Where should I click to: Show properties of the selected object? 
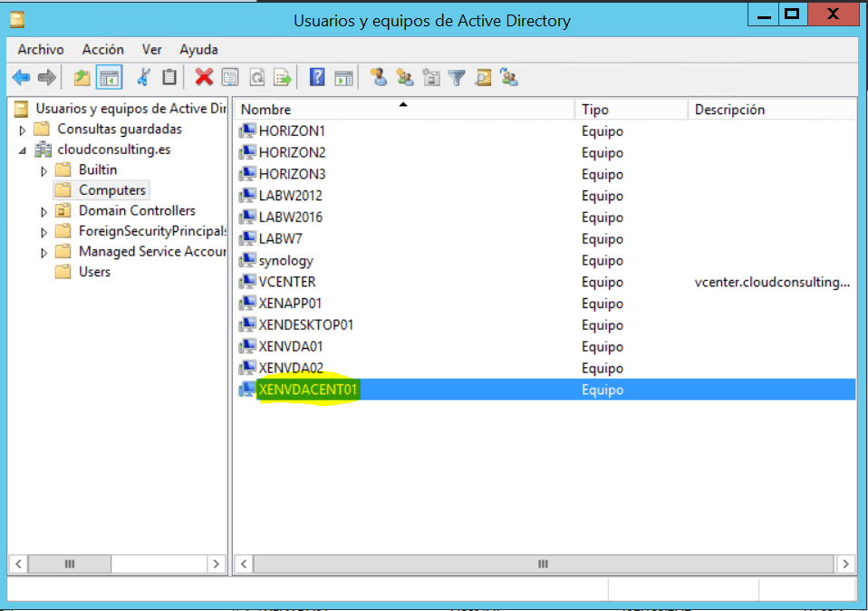[230, 77]
